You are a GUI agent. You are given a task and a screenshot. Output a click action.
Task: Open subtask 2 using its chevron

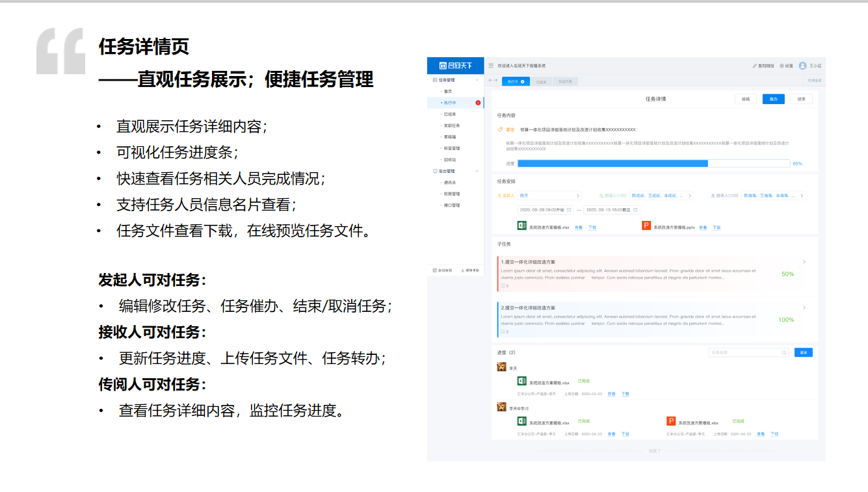(804, 307)
